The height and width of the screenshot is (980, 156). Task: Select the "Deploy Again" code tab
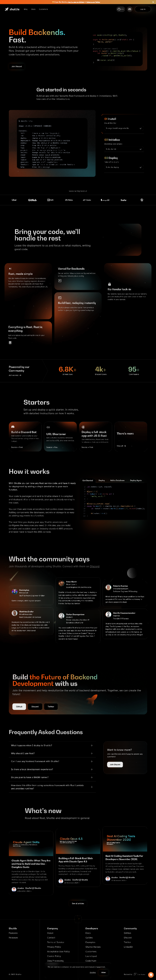click(136, 480)
